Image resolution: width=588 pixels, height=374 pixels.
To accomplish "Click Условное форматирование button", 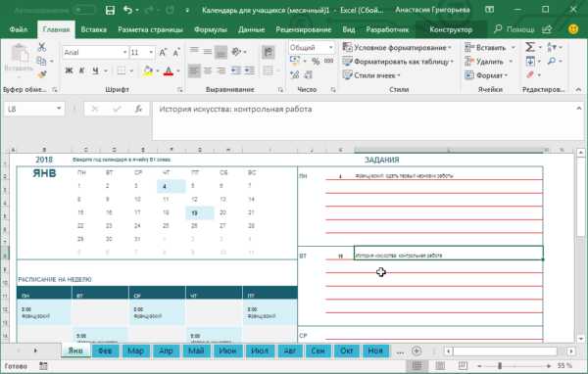I will [x=397, y=48].
